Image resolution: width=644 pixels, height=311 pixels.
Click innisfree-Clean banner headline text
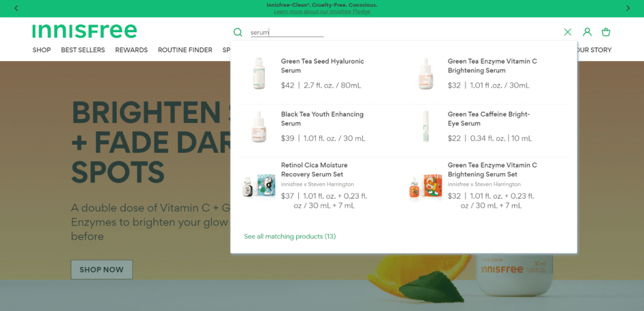point(322,5)
